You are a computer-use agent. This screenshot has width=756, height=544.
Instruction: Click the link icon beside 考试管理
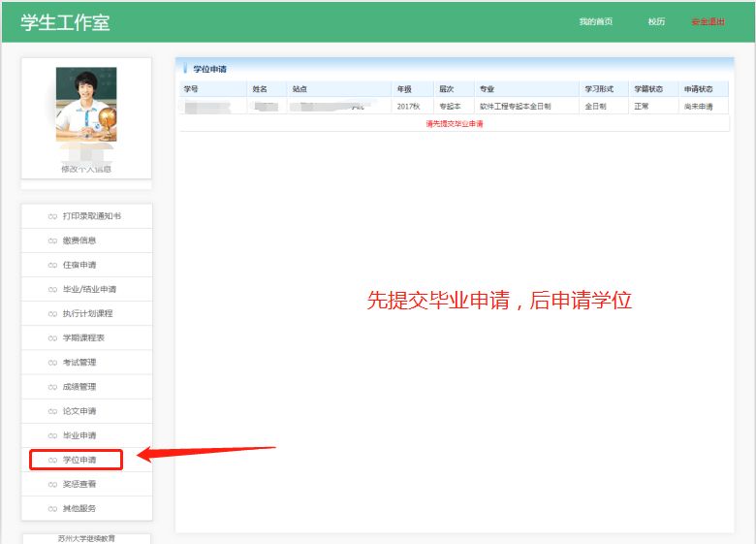click(x=52, y=362)
